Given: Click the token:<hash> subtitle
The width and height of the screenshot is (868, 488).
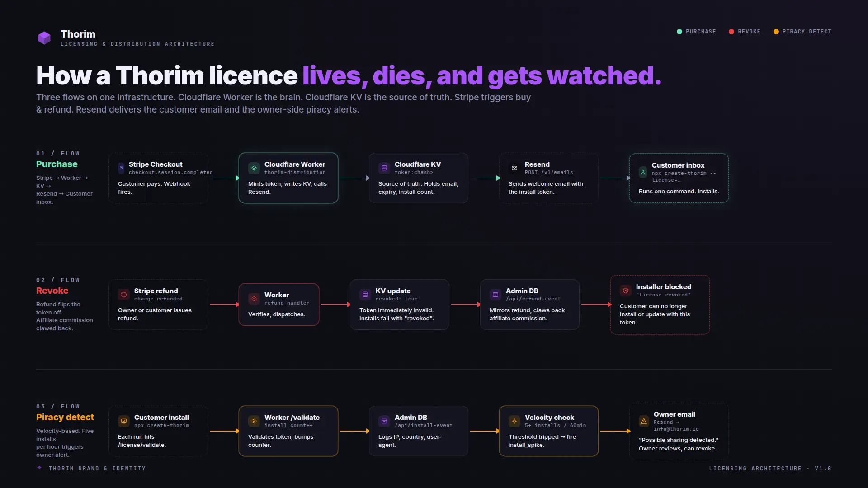Looking at the screenshot, I should tap(414, 173).
